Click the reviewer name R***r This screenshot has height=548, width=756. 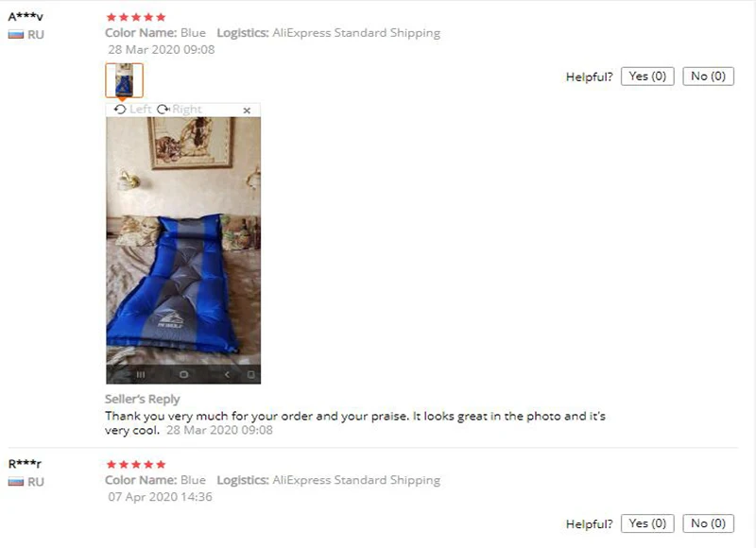pyautogui.click(x=25, y=464)
